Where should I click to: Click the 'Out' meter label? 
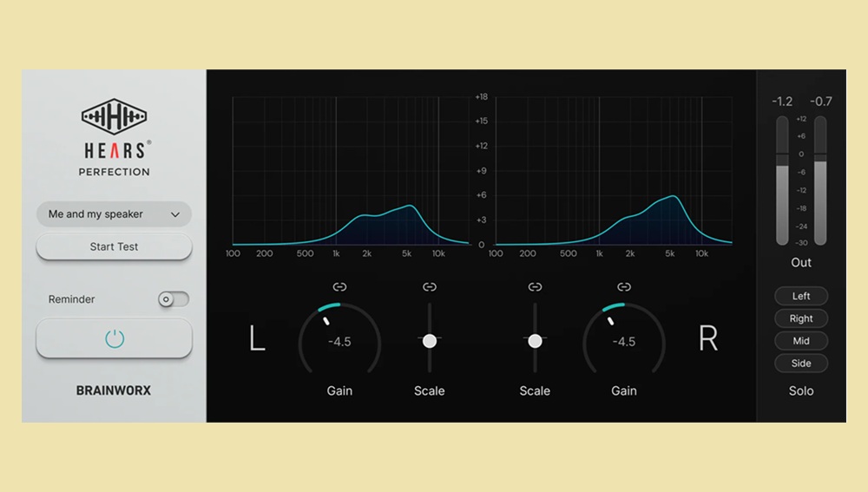pos(801,262)
